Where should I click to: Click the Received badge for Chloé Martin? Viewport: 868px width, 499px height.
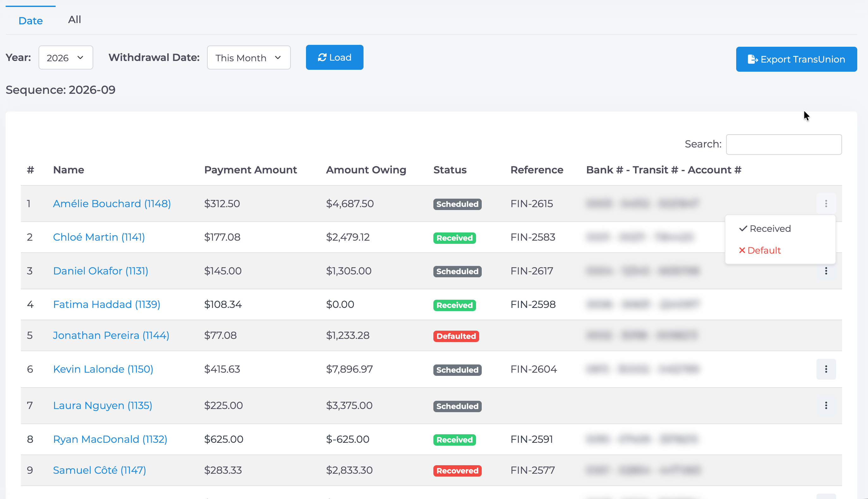pos(455,238)
